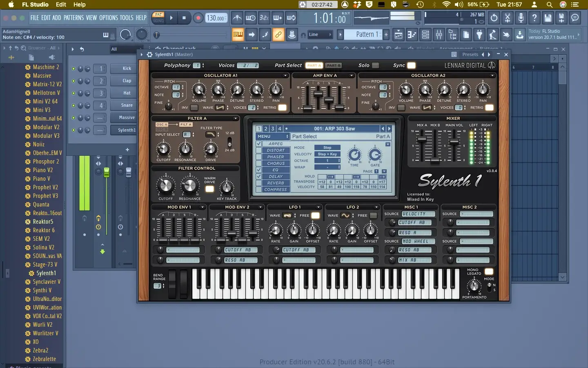Toggle the link chain icon in toolbar
This screenshot has height=368, width=588.
tap(278, 35)
